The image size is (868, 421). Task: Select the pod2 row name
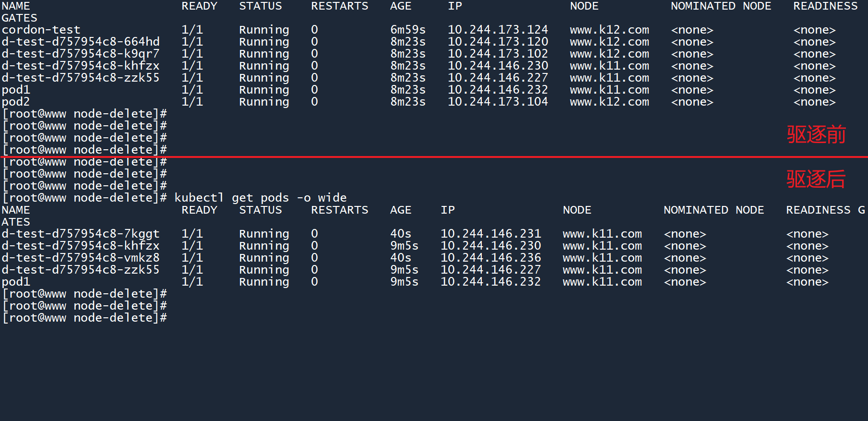(16, 102)
